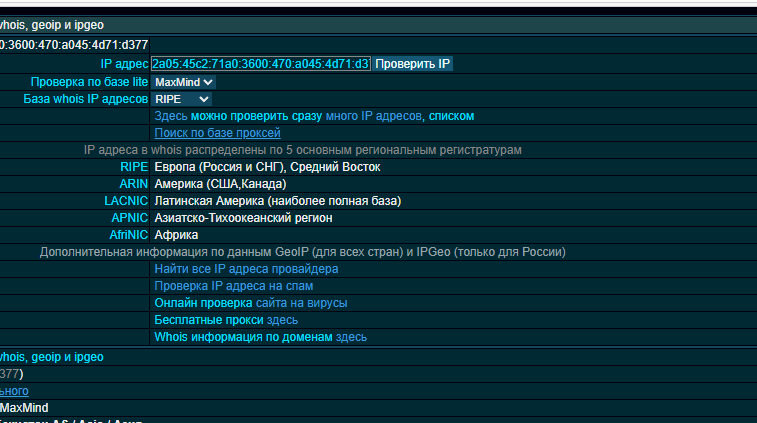
Task: Select the RIPE registry label
Action: (x=134, y=167)
